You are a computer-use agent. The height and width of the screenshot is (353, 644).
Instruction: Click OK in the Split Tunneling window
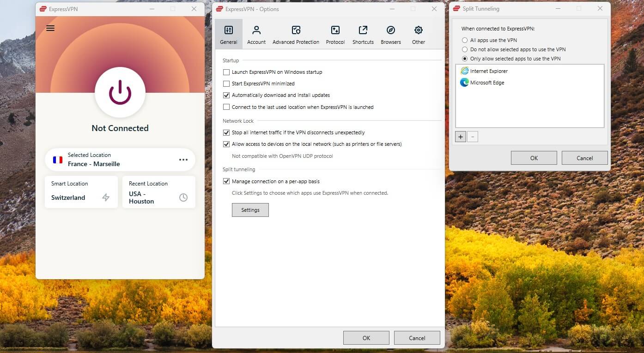(x=534, y=158)
